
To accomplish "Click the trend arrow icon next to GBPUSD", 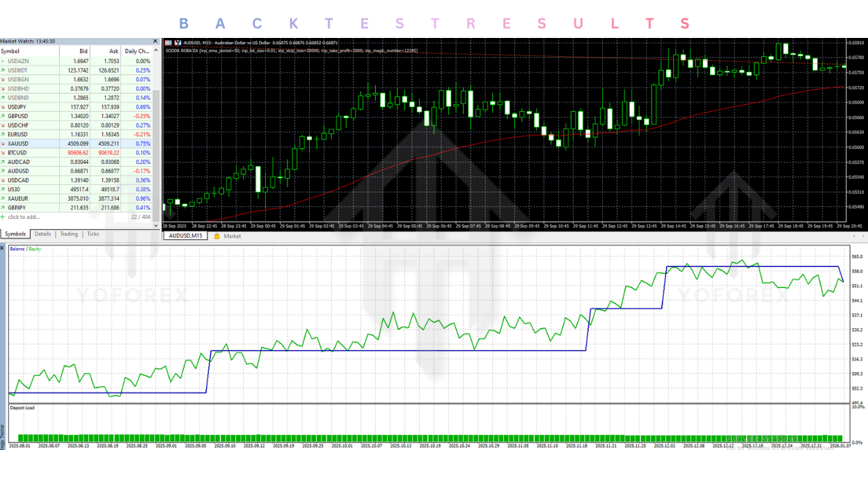I will coord(4,115).
